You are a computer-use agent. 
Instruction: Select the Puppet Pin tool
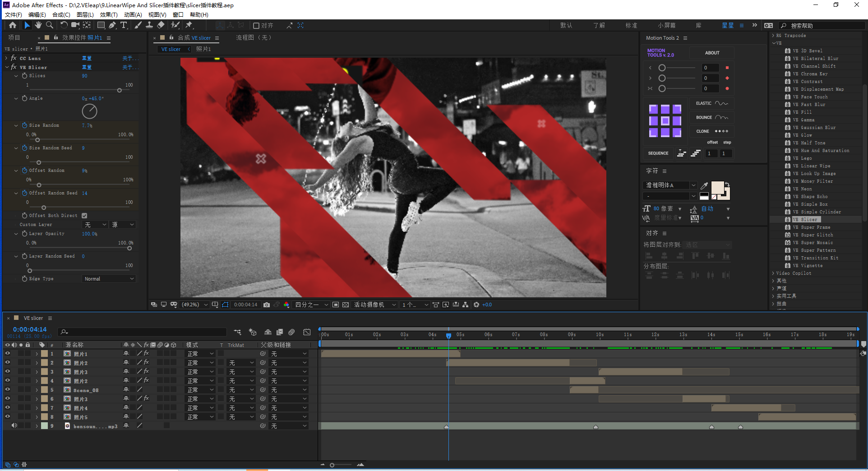tap(189, 25)
